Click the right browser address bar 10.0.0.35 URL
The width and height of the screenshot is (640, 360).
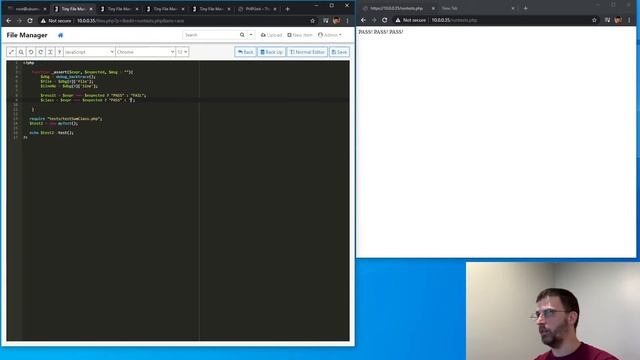pos(454,20)
